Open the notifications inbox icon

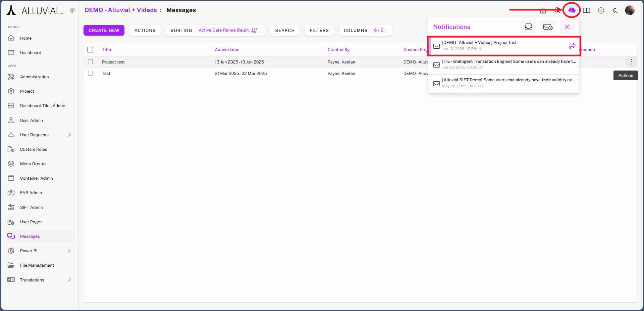[x=528, y=27]
